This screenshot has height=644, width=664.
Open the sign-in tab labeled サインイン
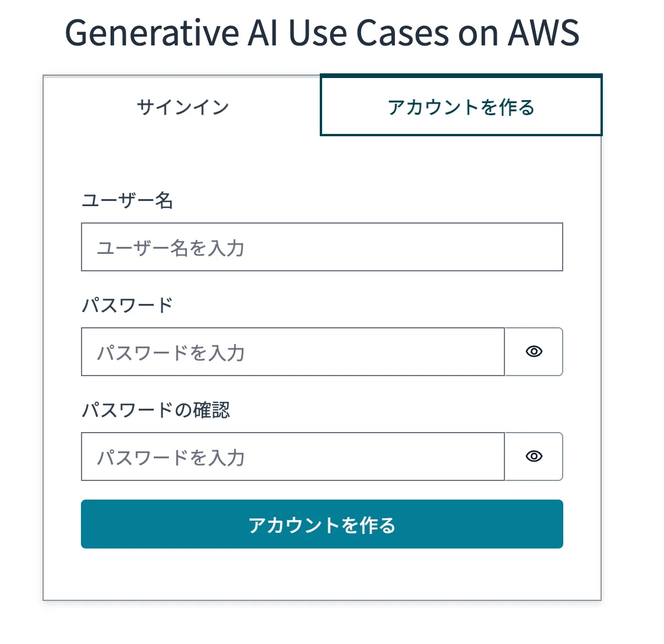182,107
